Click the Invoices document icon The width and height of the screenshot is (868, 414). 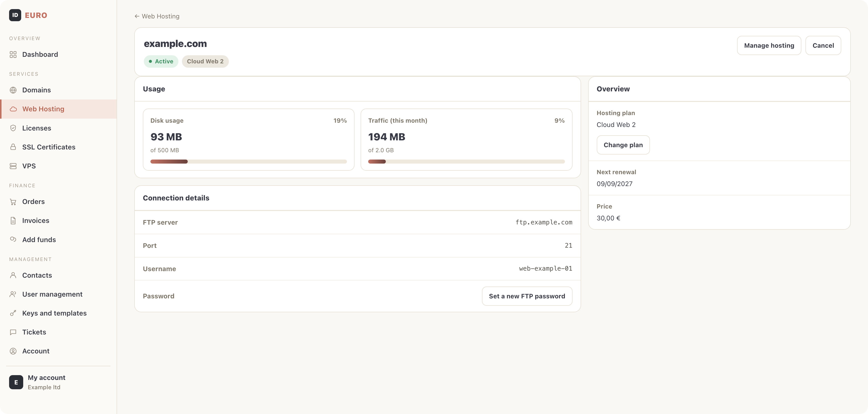click(x=13, y=220)
